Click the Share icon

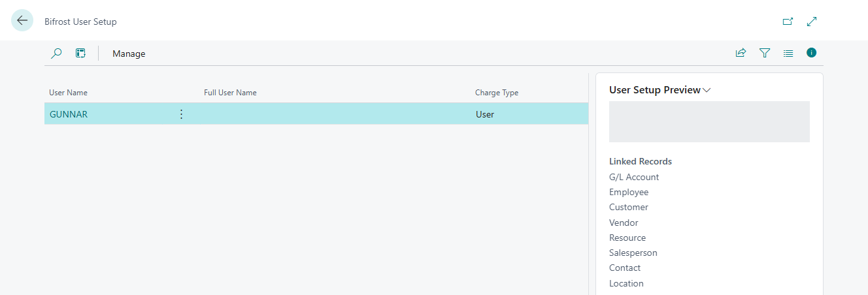[x=741, y=53]
